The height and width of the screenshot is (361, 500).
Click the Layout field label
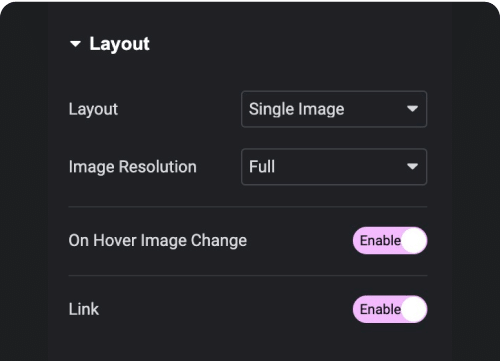coord(93,109)
